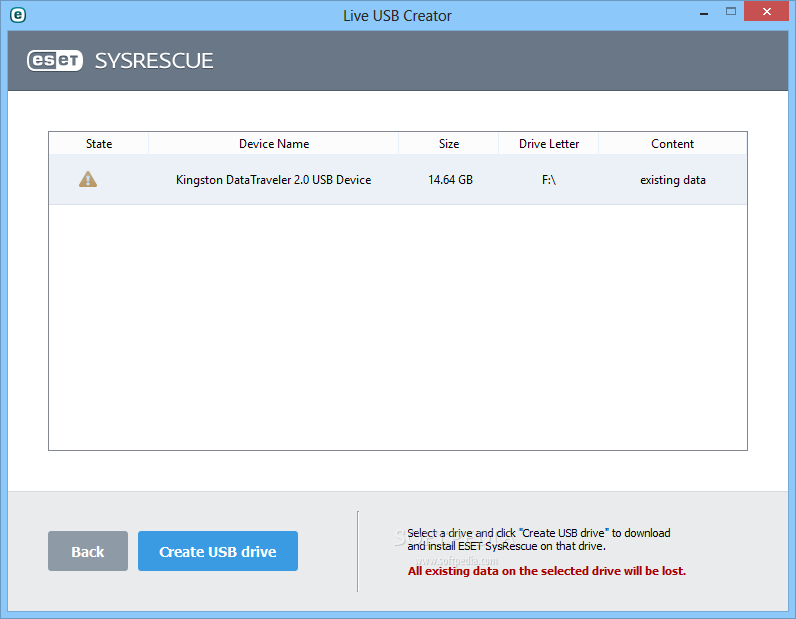Click the 'existing data' content cell
Viewport: 796px width, 619px height.
[673, 180]
